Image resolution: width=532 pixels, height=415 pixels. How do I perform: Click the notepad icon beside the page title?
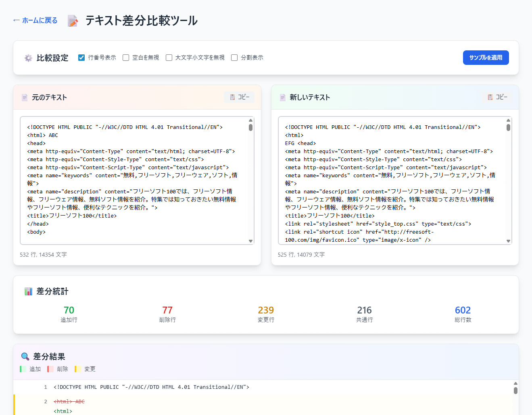(73, 21)
